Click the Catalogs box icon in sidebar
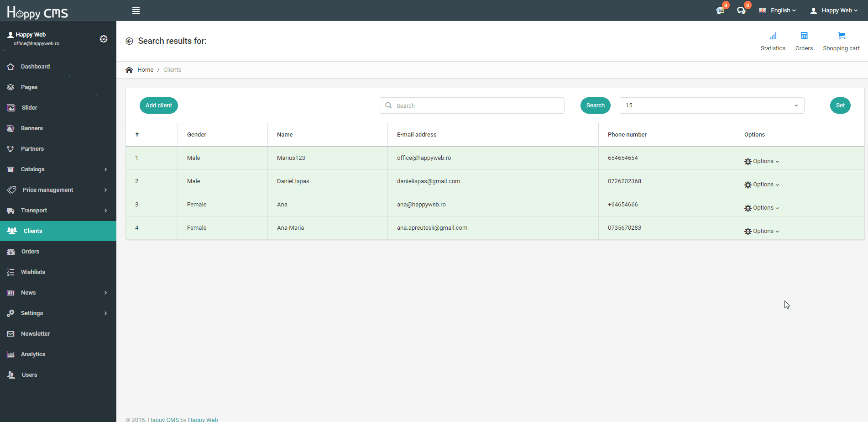 click(x=10, y=169)
